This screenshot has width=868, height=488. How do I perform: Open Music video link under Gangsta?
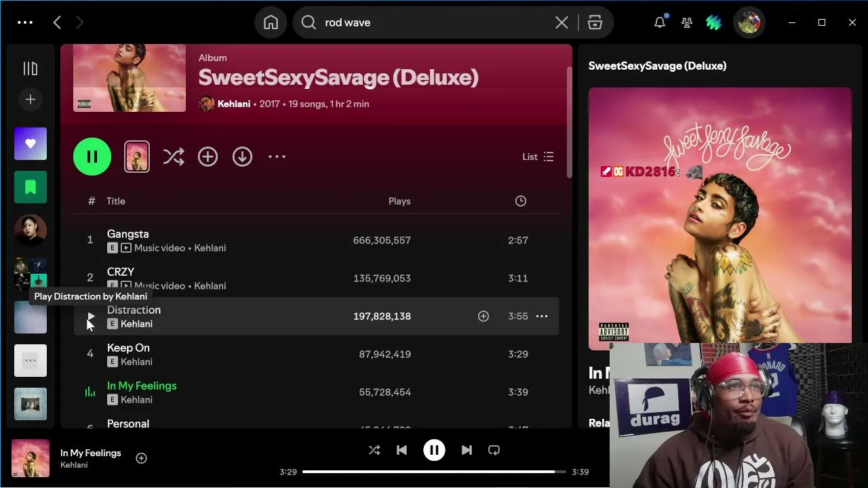coord(159,248)
